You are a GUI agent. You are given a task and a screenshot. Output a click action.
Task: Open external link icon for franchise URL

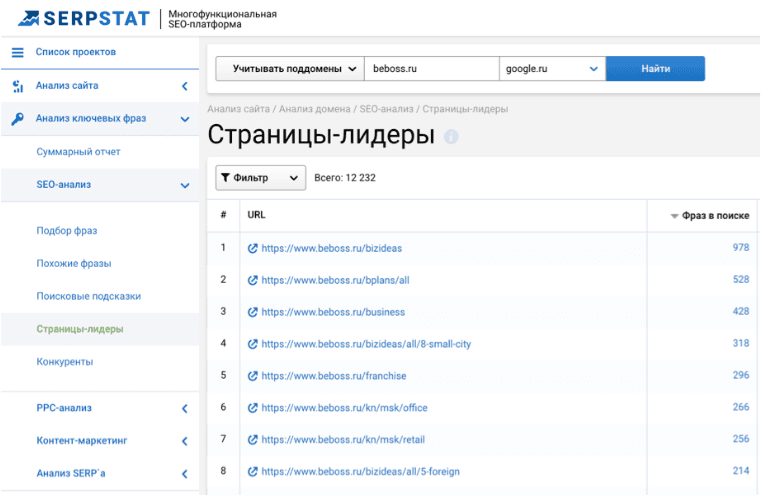[x=253, y=376]
